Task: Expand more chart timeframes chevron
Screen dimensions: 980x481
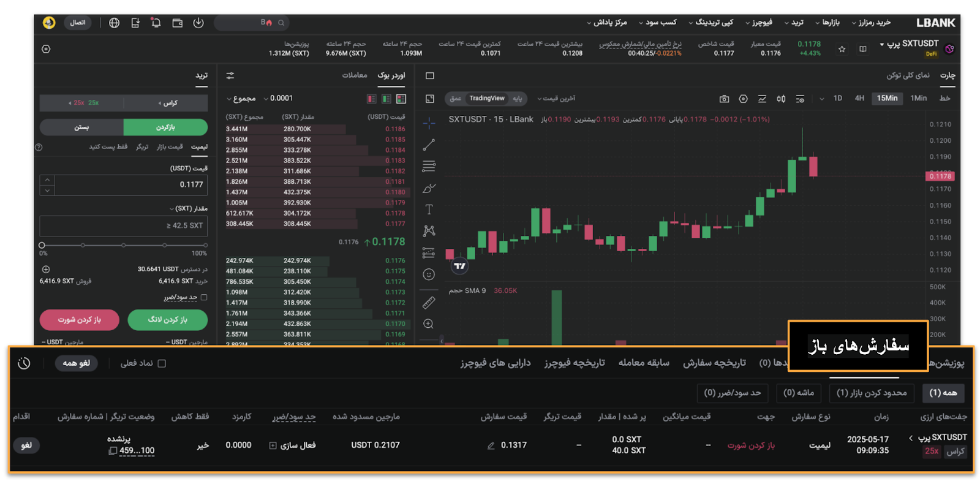Action: click(x=821, y=99)
